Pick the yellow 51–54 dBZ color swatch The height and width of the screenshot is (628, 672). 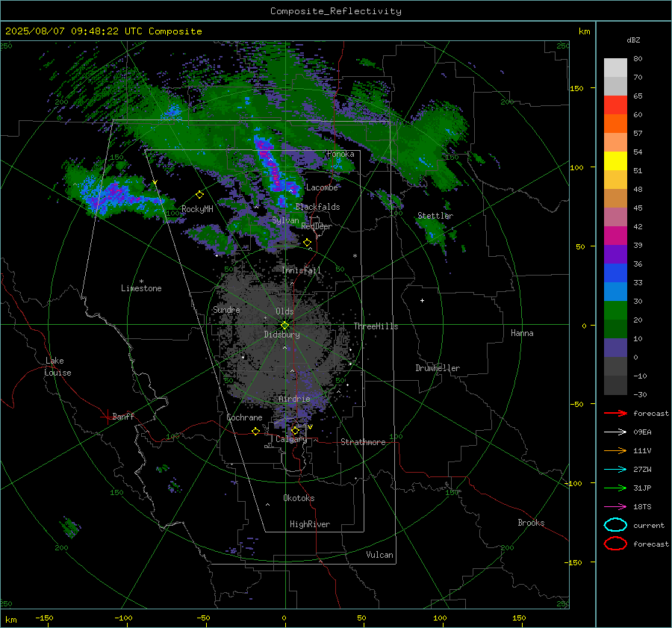click(x=615, y=161)
